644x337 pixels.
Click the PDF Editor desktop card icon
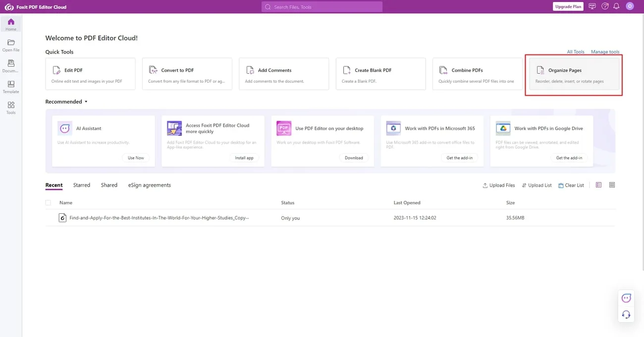(284, 128)
